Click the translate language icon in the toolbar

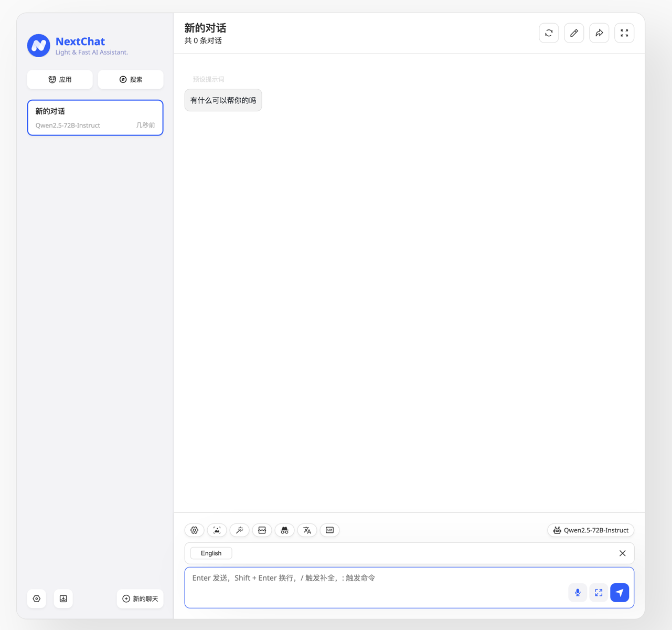[307, 530]
